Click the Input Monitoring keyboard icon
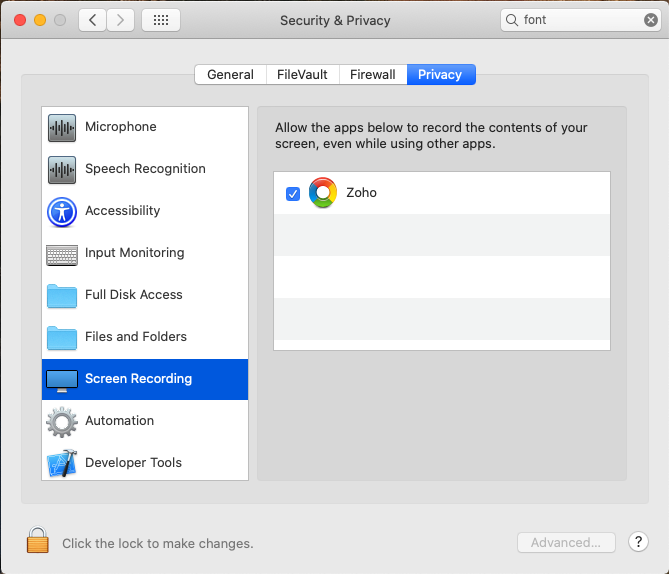The height and width of the screenshot is (574, 669). [x=62, y=253]
